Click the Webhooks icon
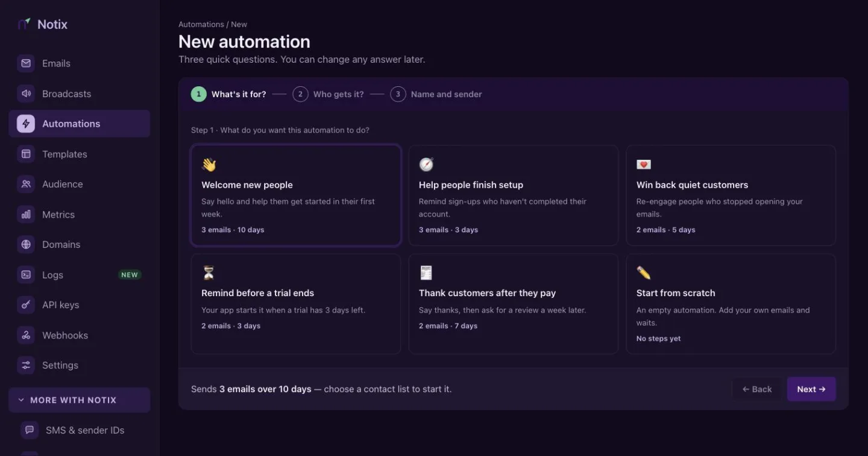Viewport: 868px width, 456px height. [x=26, y=335]
